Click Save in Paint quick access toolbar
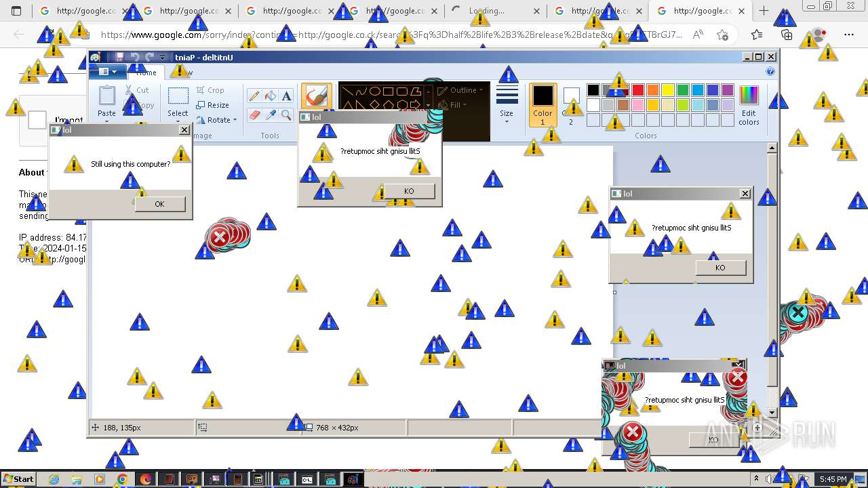Image resolution: width=868 pixels, height=488 pixels. [120, 58]
